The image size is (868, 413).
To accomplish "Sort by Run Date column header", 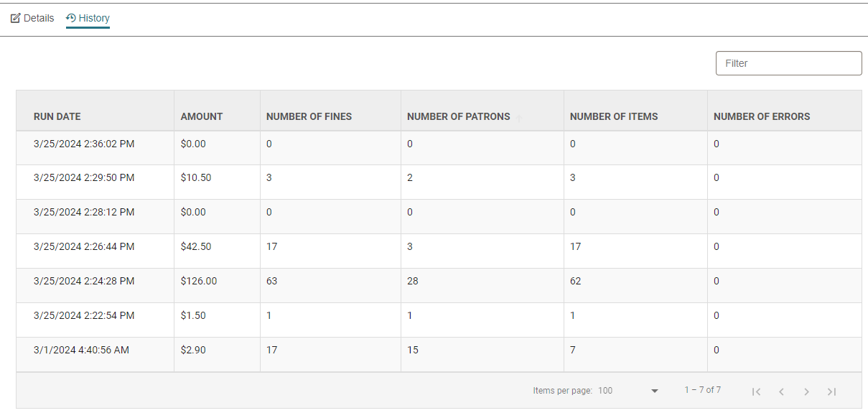I will click(57, 116).
